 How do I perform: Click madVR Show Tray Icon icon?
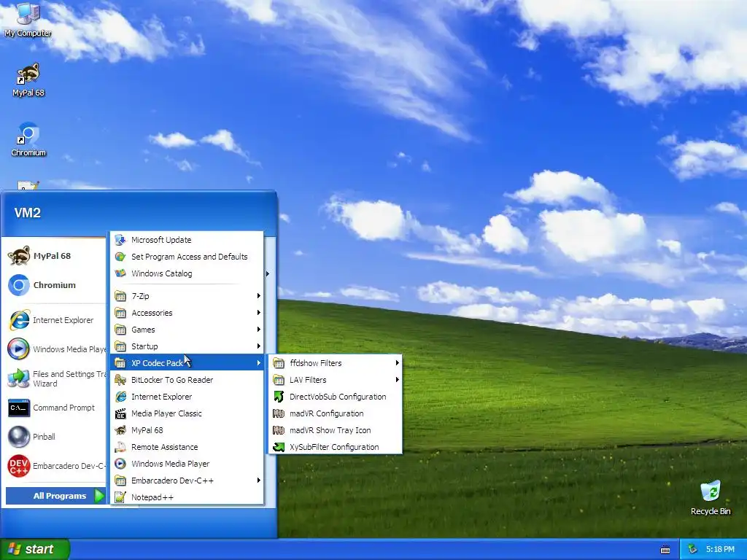[x=278, y=430]
